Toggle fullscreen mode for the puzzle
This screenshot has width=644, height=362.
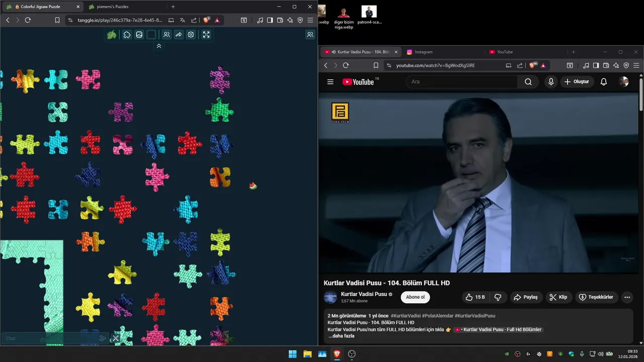206,35
